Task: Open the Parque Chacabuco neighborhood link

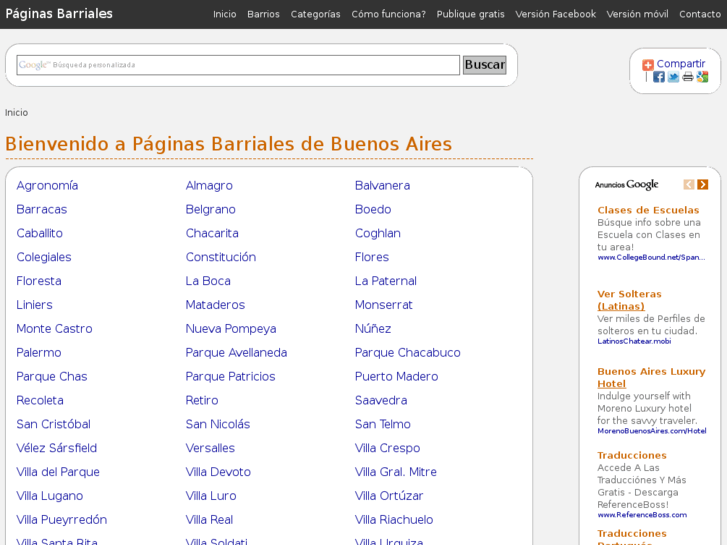Action: click(408, 353)
